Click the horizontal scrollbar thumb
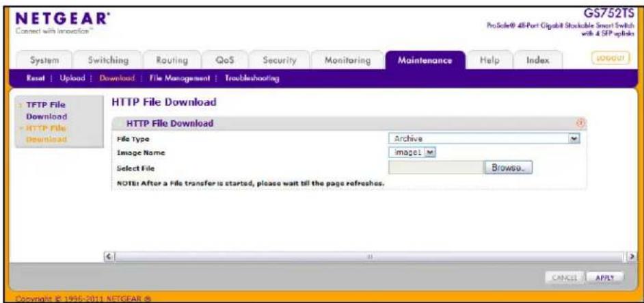Viewport: 644px width, 303px height. coord(370,256)
